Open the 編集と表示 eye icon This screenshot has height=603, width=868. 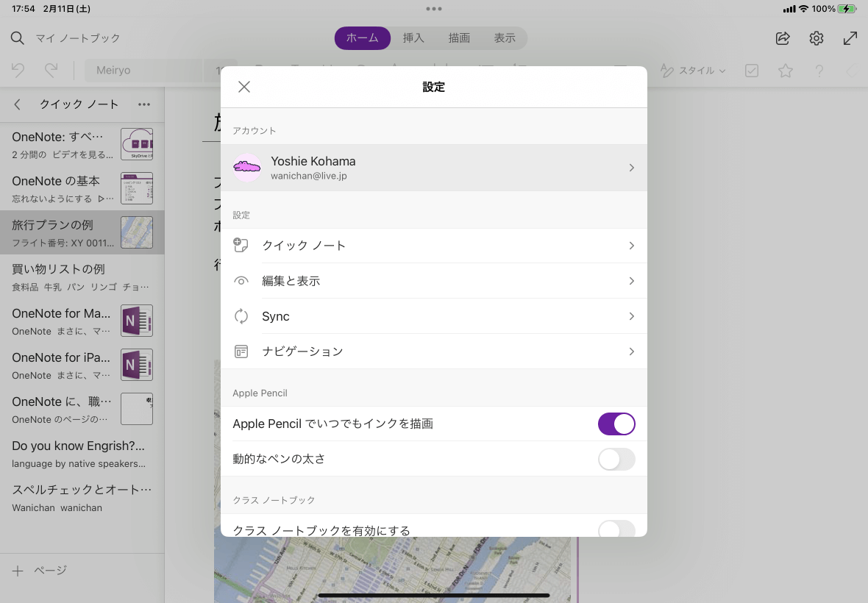pos(241,281)
